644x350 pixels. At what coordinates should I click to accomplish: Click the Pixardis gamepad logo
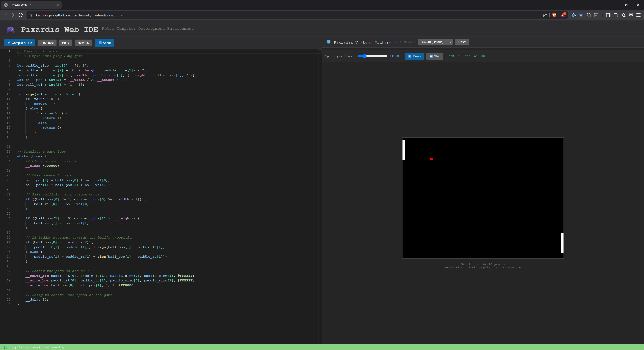[x=11, y=29]
